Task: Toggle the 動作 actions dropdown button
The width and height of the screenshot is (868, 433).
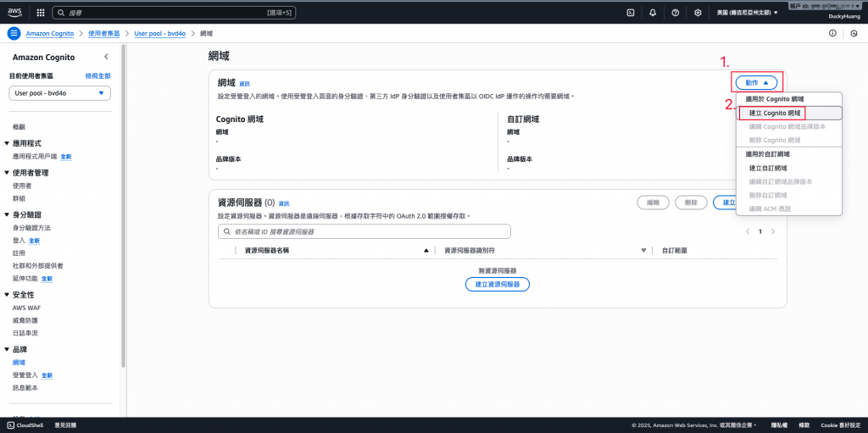Action: coord(756,82)
